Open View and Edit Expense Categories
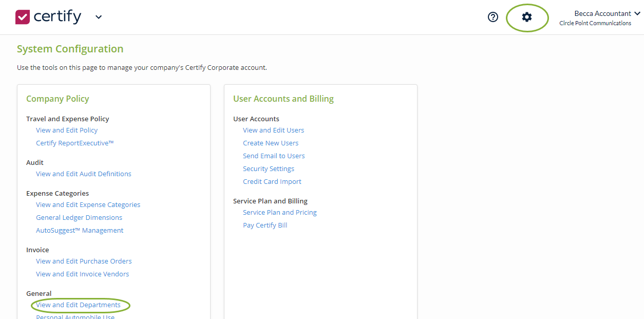This screenshot has height=319, width=644. point(88,204)
